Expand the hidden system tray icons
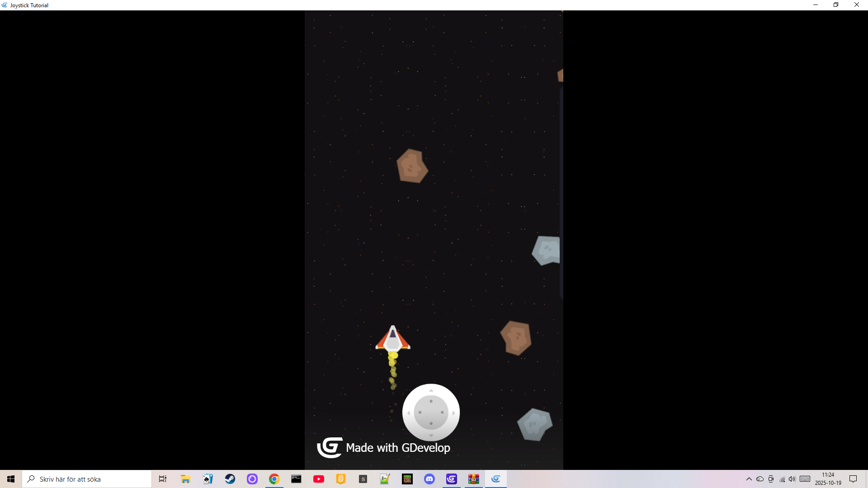Viewport: 868px width, 488px height. point(749,479)
